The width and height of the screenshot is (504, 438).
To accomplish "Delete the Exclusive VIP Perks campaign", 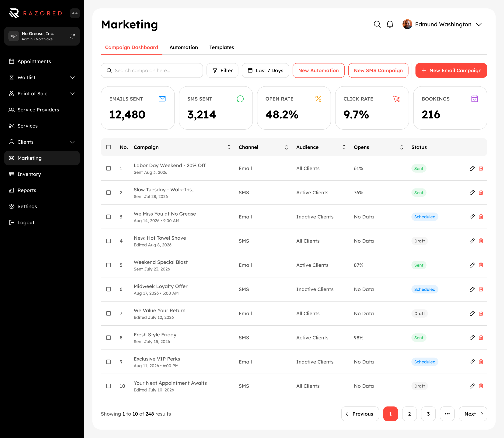I will click(481, 362).
